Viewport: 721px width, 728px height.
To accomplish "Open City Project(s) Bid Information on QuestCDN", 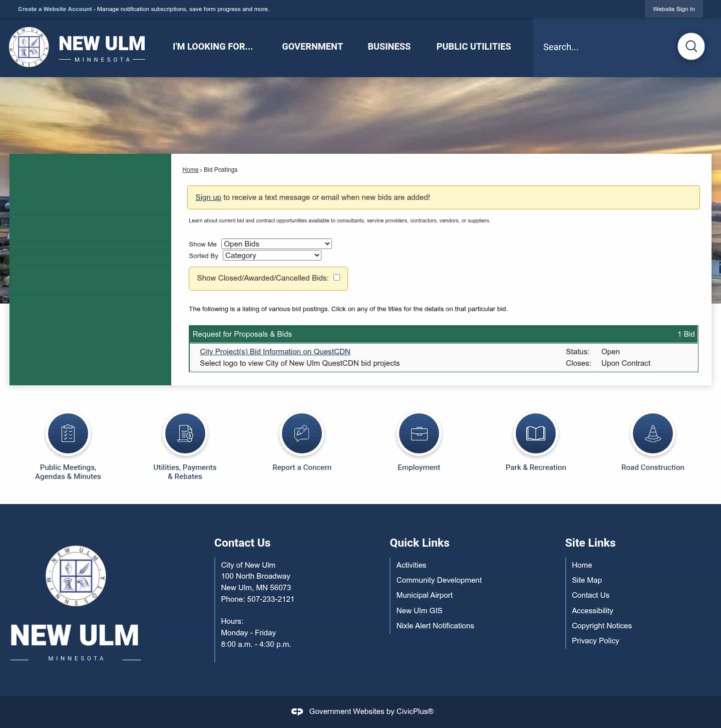I will pyautogui.click(x=275, y=352).
